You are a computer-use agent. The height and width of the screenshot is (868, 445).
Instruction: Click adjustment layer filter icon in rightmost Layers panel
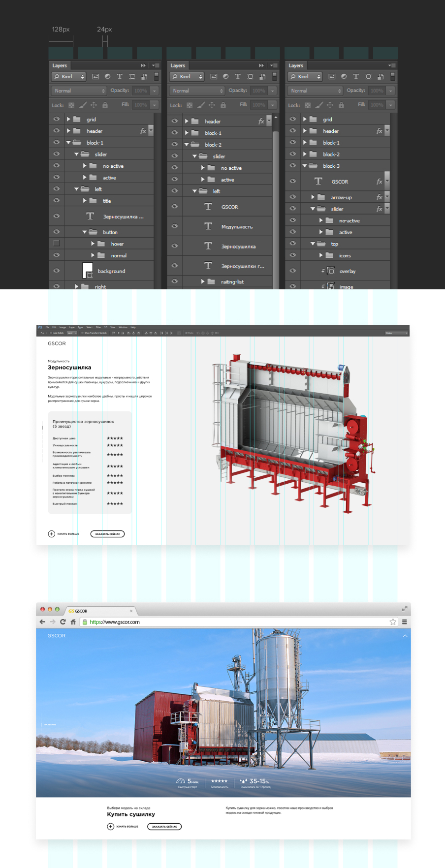click(x=344, y=77)
